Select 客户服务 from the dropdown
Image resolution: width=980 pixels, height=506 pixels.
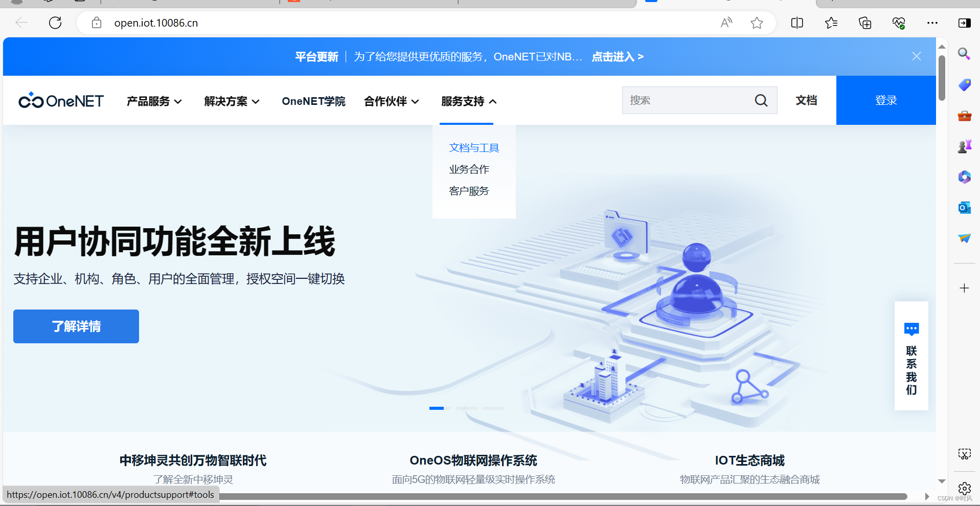tap(469, 191)
